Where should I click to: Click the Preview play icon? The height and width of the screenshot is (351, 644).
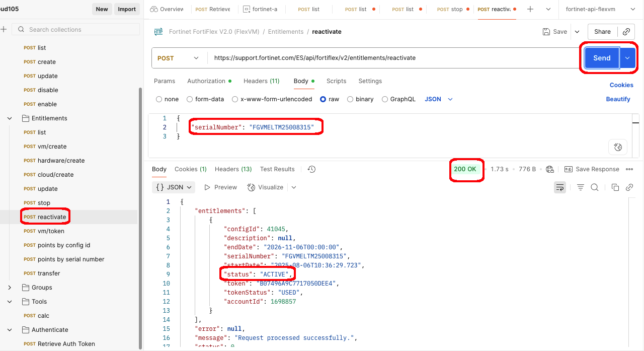[x=207, y=187]
